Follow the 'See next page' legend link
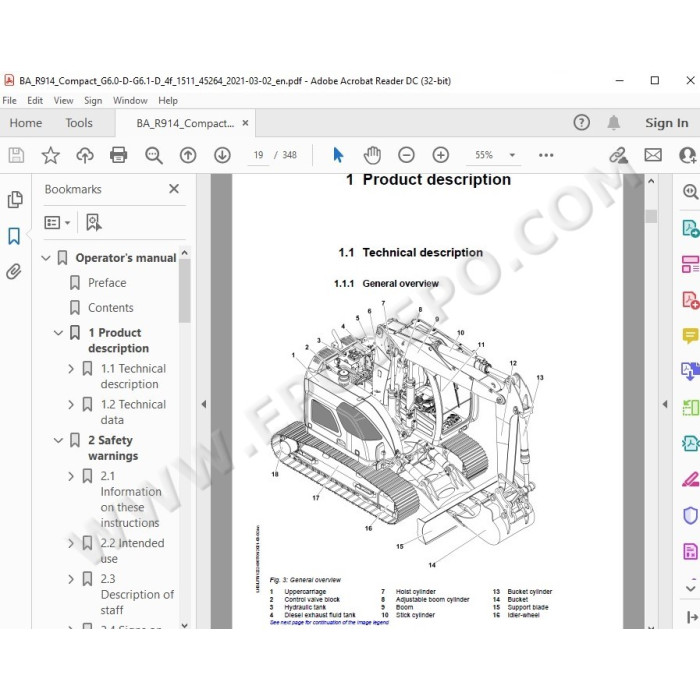 click(329, 622)
